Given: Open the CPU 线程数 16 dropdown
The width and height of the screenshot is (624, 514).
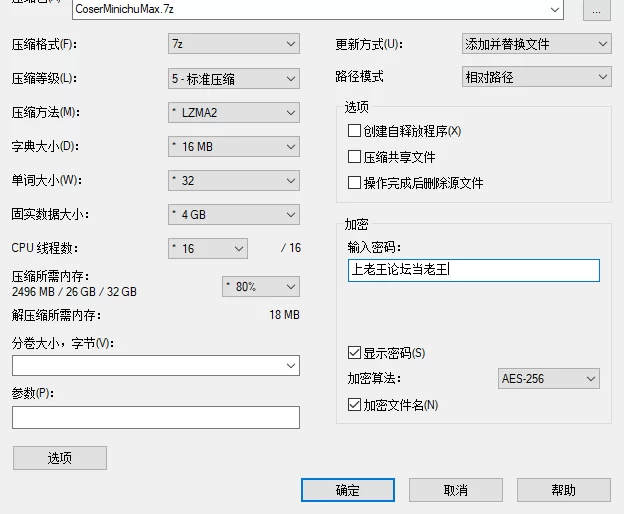Looking at the screenshot, I should point(208,249).
